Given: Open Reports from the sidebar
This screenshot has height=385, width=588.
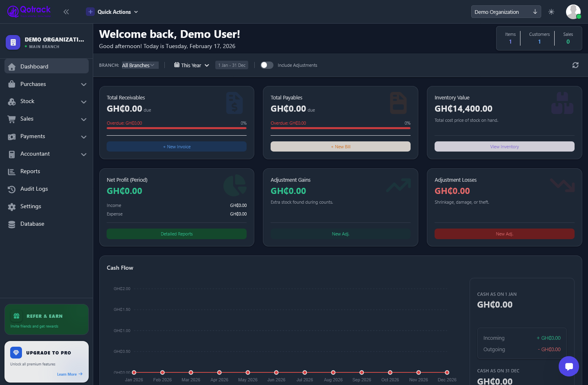Looking at the screenshot, I should pyautogui.click(x=46, y=171).
